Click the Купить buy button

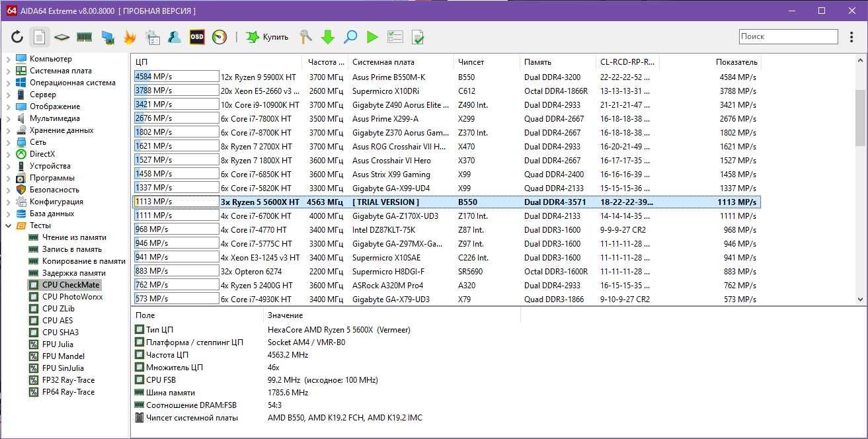(268, 37)
